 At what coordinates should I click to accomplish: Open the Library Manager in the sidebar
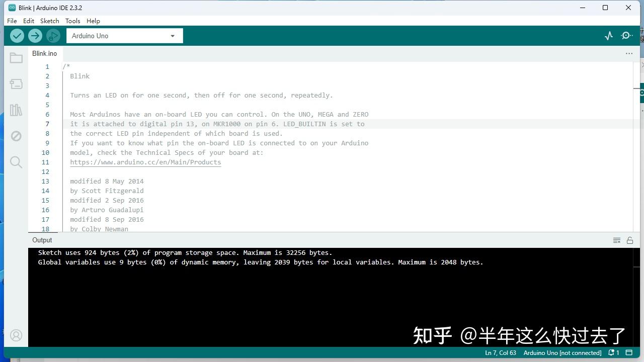pos(16,110)
